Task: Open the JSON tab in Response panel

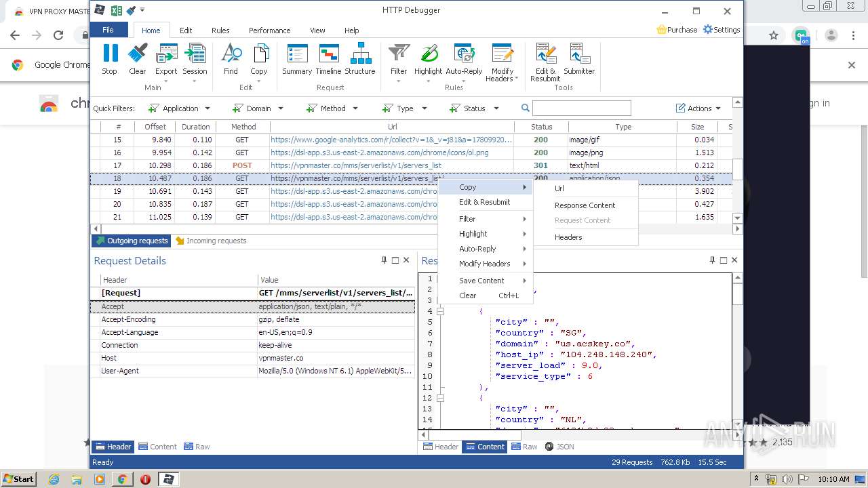Action: [559, 447]
